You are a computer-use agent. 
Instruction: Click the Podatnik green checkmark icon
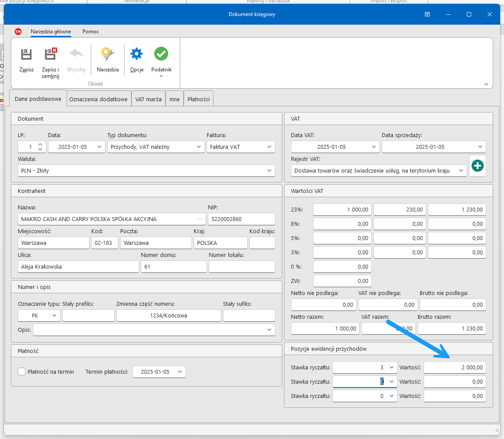(x=161, y=54)
